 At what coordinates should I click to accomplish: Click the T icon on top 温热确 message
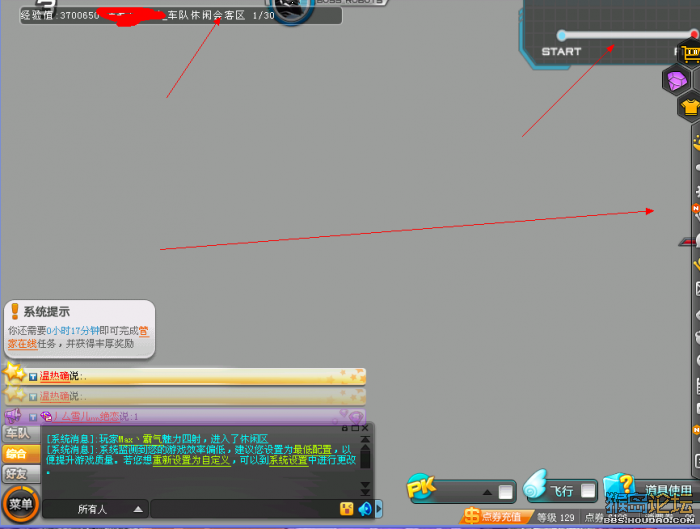click(x=33, y=377)
